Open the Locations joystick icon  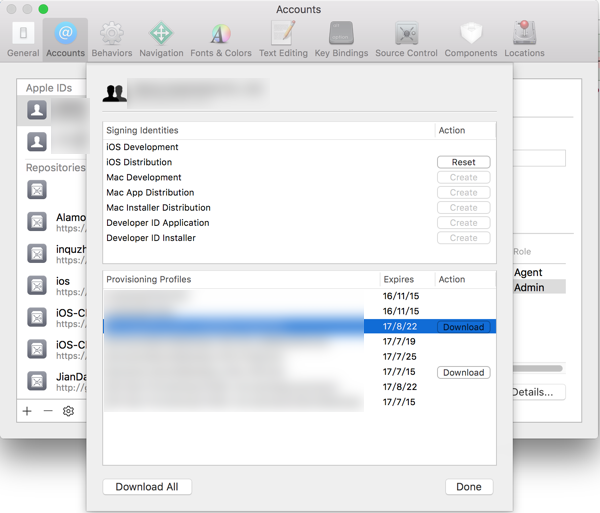tap(524, 33)
